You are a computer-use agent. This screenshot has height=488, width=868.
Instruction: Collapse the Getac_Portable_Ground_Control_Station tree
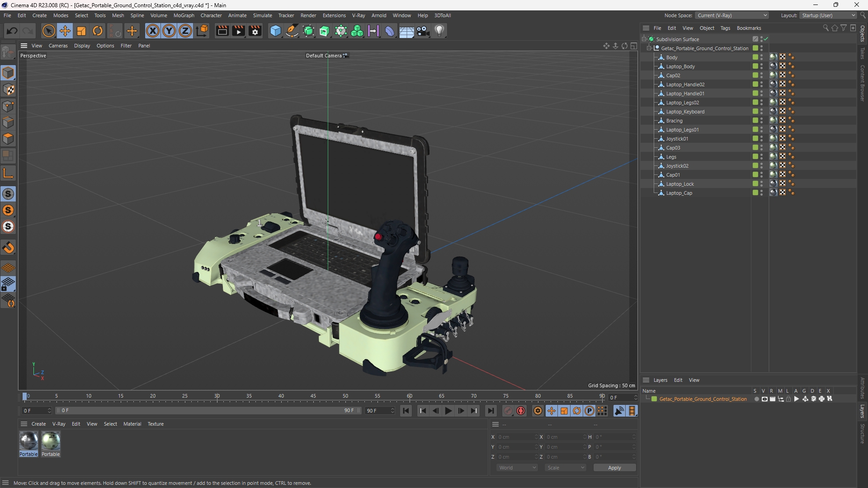click(x=649, y=48)
